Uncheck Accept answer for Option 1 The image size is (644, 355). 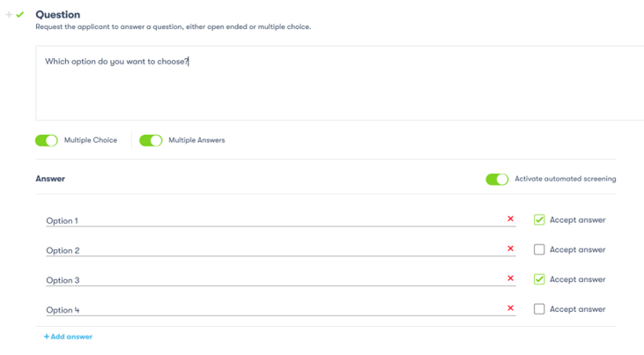pos(539,219)
